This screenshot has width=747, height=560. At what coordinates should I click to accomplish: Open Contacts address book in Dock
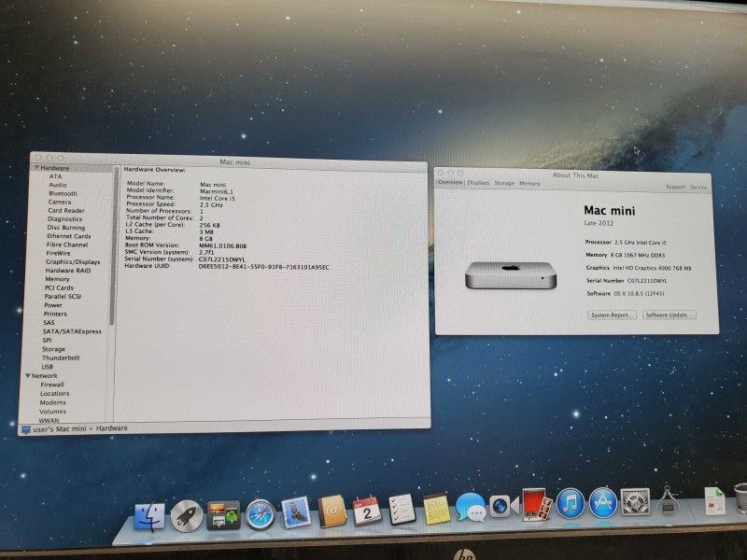coord(331,511)
